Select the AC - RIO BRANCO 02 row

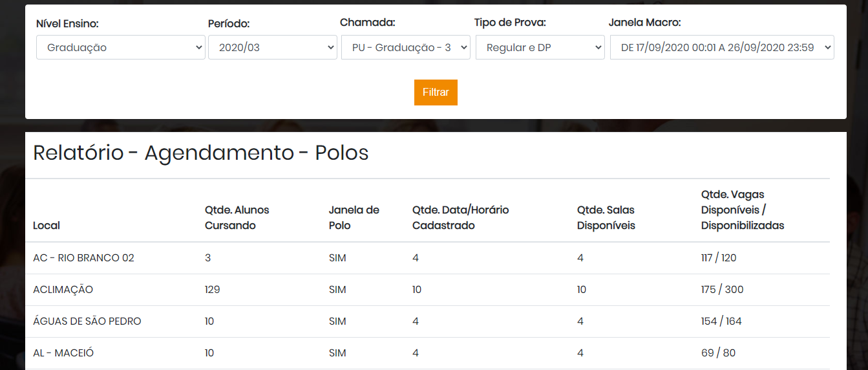click(427, 257)
